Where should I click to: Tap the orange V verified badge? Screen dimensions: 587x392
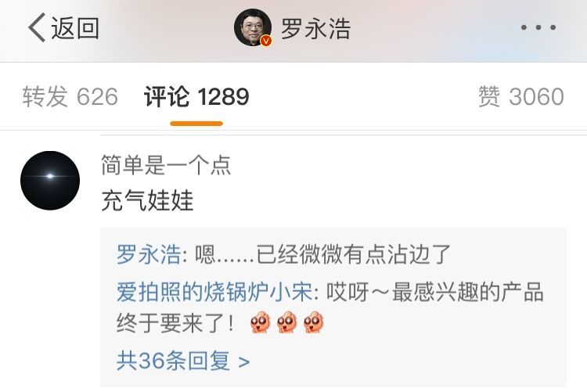coord(266,41)
